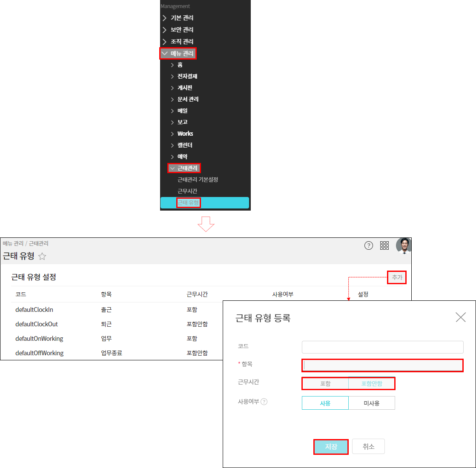This screenshot has height=468, width=476.
Task: Select 포함안함 for 근무시간
Action: click(371, 383)
